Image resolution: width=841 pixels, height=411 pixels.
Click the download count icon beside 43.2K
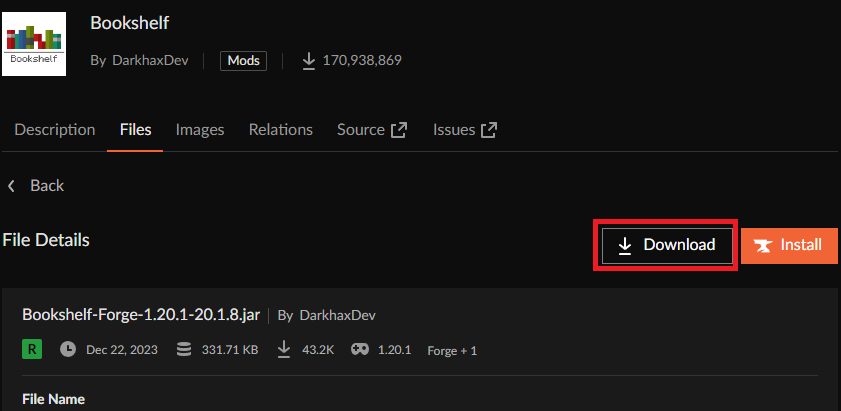click(x=284, y=350)
